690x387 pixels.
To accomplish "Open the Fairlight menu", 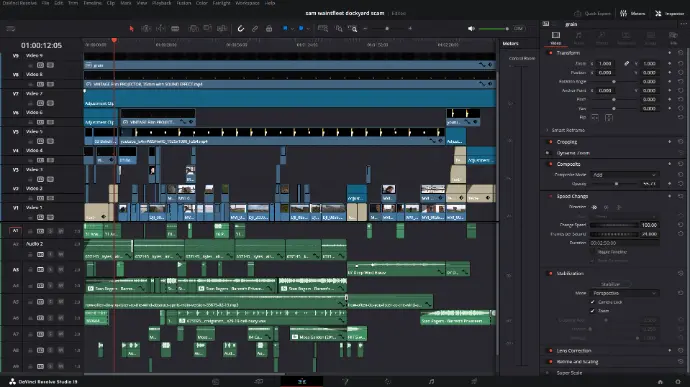I will 221,3.
